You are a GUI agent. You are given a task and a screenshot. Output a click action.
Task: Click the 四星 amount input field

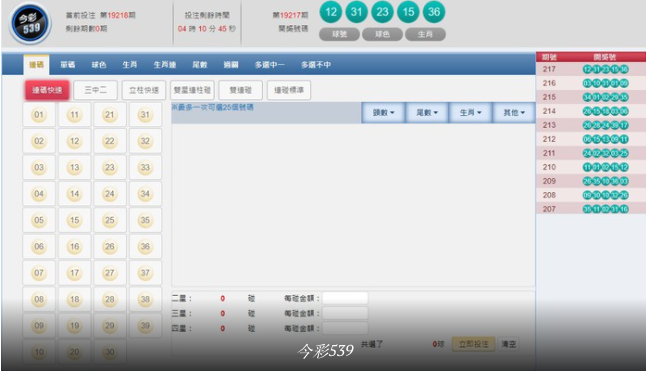pyautogui.click(x=345, y=328)
